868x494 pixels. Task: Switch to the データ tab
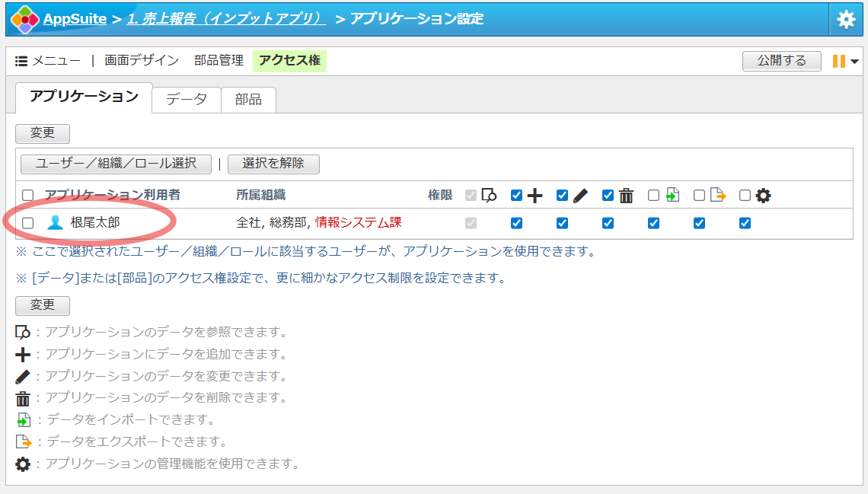tap(187, 99)
